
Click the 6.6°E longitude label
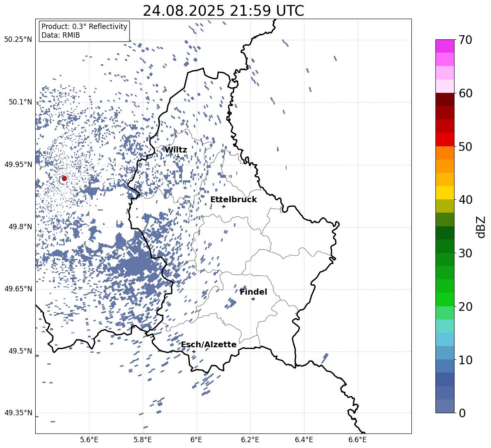(x=357, y=440)
